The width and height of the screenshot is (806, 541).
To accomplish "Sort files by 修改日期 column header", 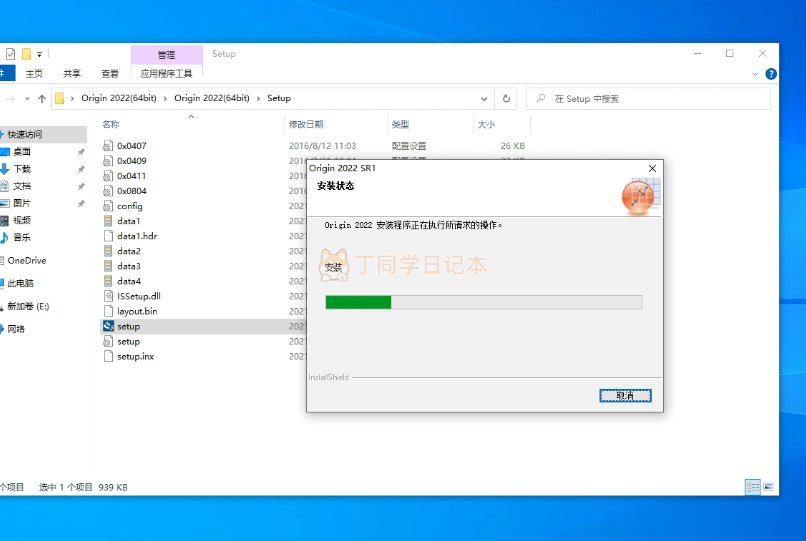I will click(306, 124).
